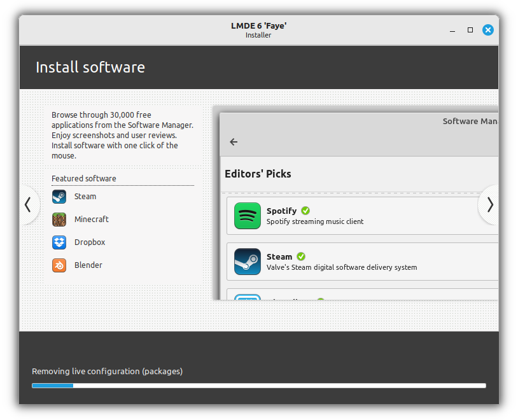Click the orange Blender icon
Screen dimensions: 518x420
(x=59, y=265)
